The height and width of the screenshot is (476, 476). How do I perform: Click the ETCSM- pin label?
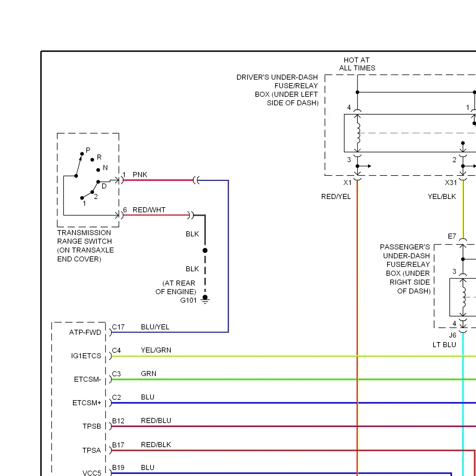coord(88,379)
